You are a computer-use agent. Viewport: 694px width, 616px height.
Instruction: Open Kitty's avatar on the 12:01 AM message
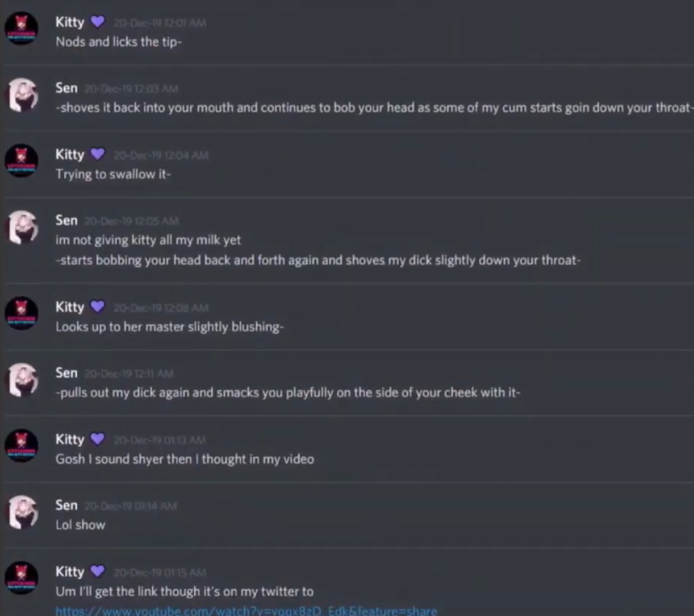click(x=21, y=29)
